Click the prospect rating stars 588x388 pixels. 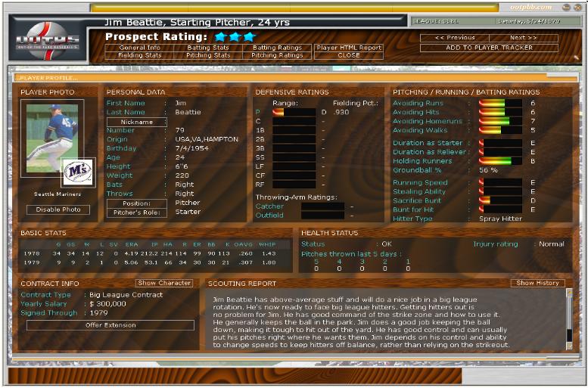[235, 36]
